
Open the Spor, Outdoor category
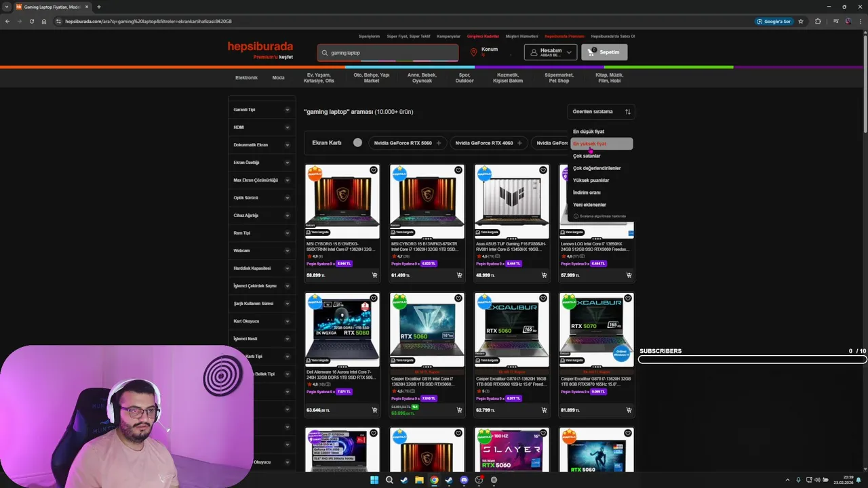(x=465, y=78)
